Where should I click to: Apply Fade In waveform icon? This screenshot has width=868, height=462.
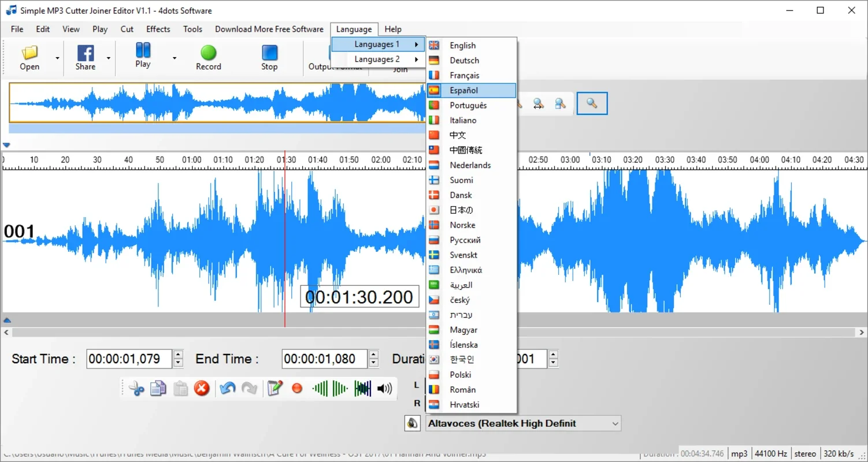(x=320, y=389)
